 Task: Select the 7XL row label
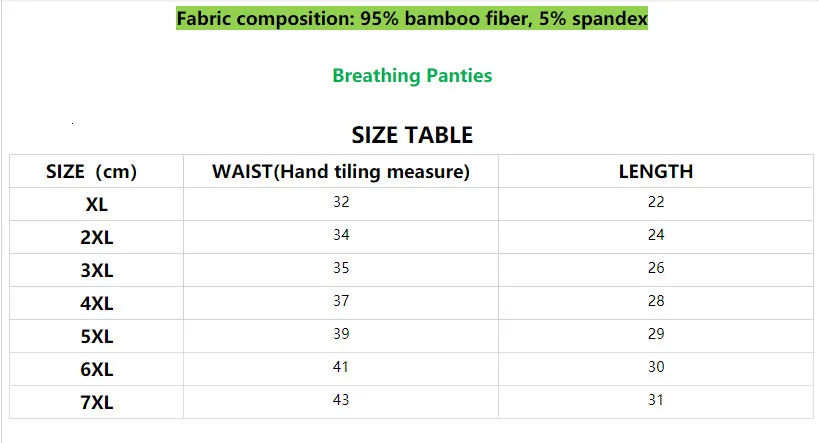pos(97,402)
